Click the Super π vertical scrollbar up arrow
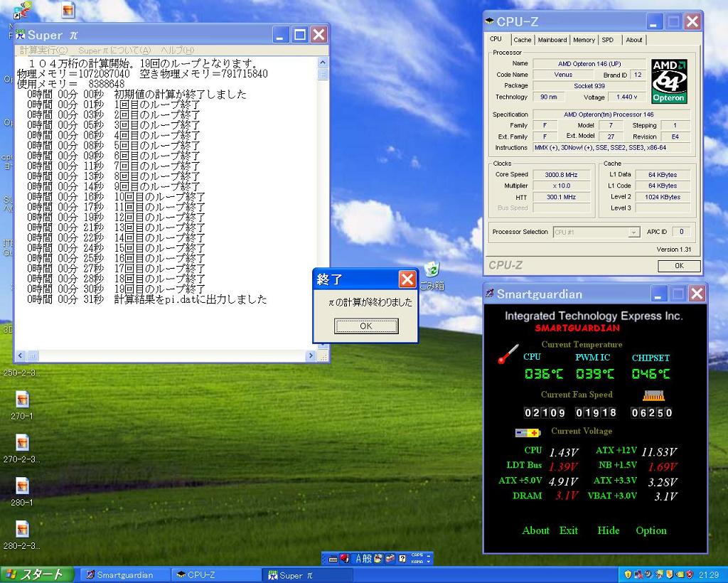This screenshot has height=583, width=728. pyautogui.click(x=323, y=62)
